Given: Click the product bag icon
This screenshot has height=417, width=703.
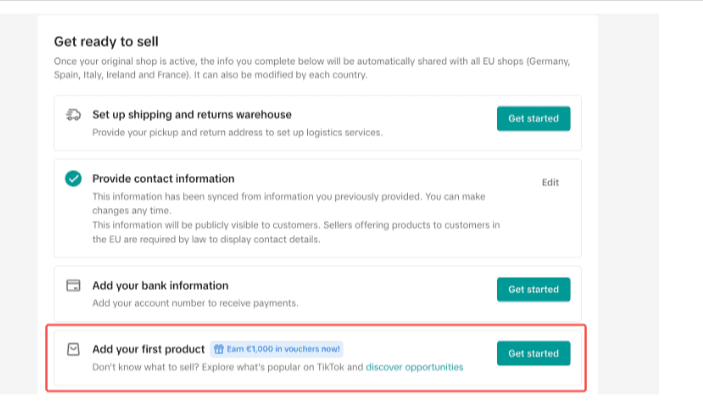Looking at the screenshot, I should [73, 349].
